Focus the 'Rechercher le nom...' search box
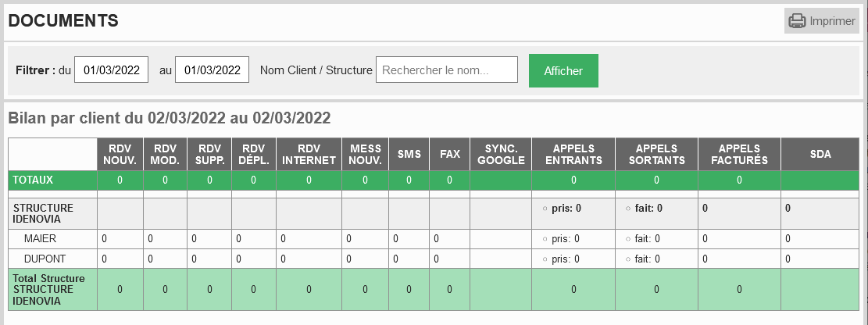Screen dimensions: 868x325 [447, 70]
